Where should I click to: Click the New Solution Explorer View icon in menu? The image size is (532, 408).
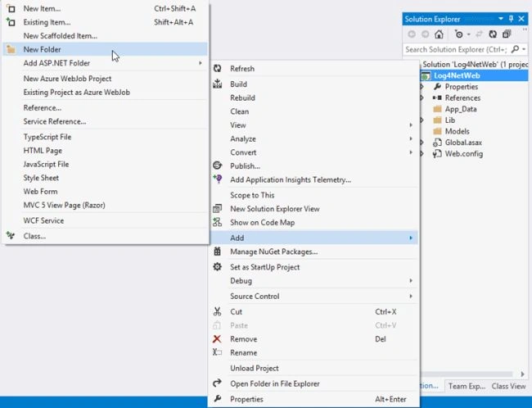[x=217, y=209]
